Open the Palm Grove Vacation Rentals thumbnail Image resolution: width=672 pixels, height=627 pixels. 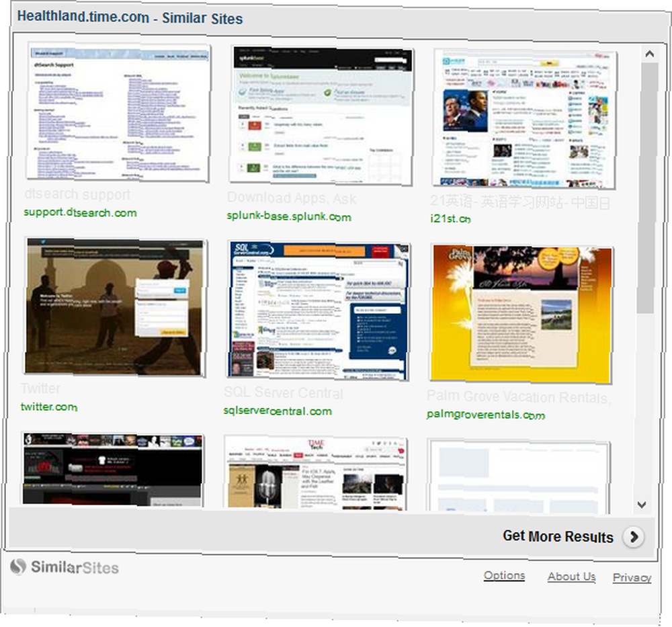[x=521, y=314]
